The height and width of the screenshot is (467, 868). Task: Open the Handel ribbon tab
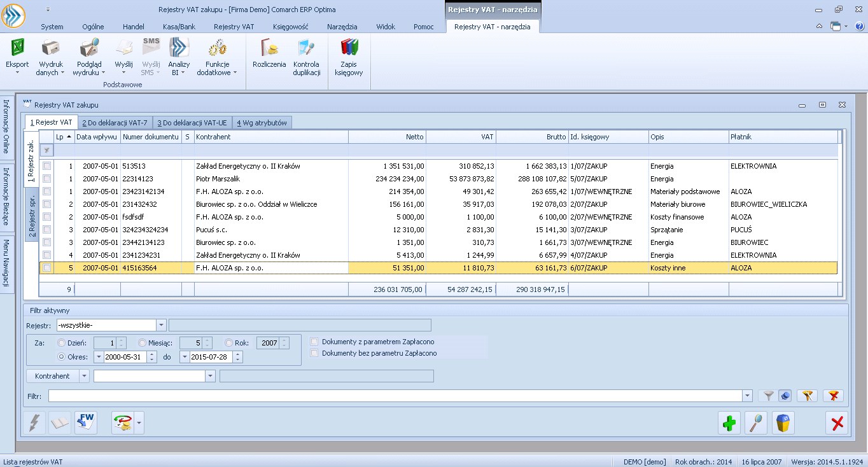[133, 27]
